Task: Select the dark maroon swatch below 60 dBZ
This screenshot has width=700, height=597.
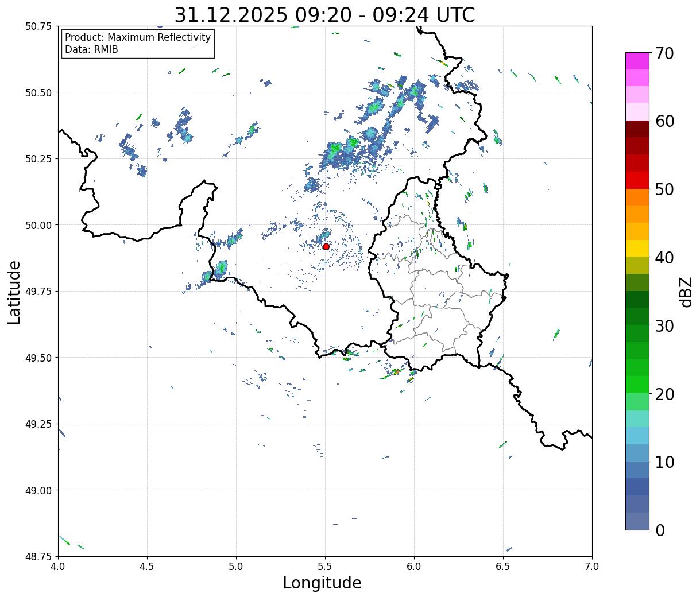Action: [637, 129]
